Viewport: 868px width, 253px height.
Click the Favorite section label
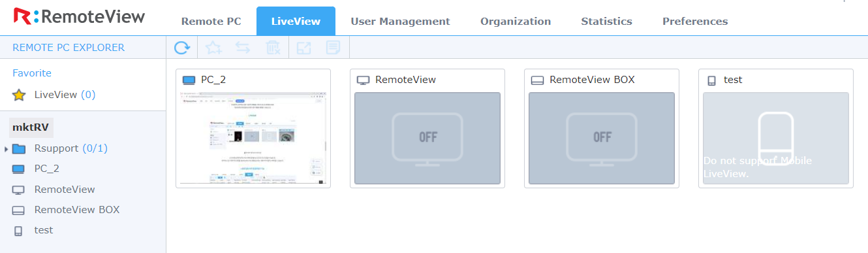point(32,73)
